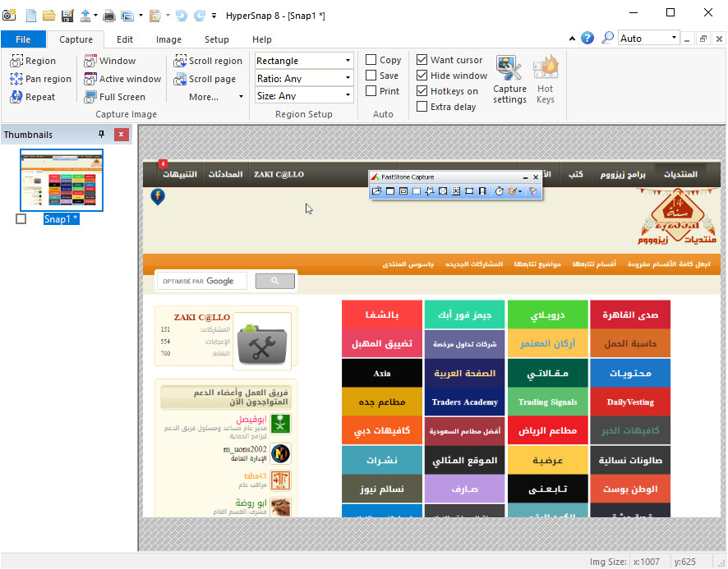Expand the copy image dropdown arrow
This screenshot has width=728, height=569.
[141, 16]
